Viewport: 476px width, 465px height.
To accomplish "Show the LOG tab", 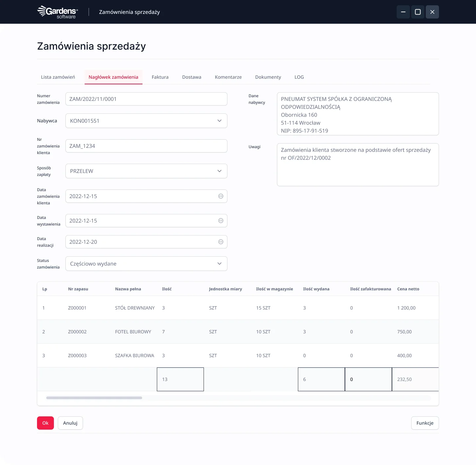I will click(x=299, y=77).
